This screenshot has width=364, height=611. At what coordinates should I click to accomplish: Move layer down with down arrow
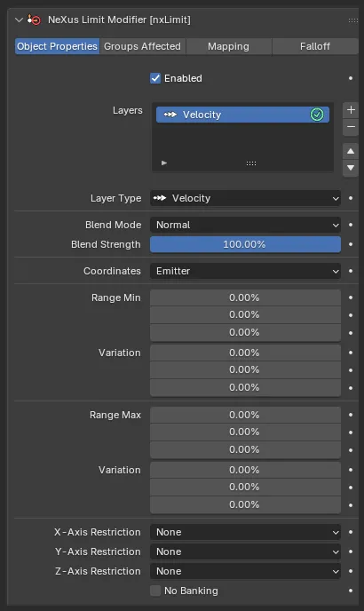pos(351,168)
